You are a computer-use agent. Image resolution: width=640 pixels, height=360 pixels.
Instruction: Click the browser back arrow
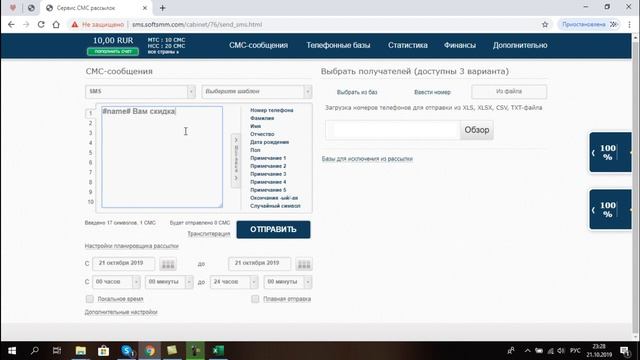(11, 24)
